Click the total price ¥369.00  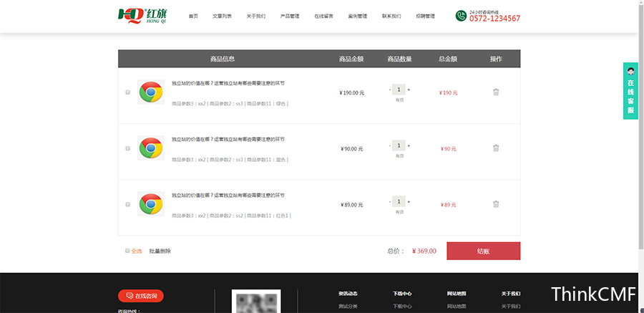click(424, 251)
